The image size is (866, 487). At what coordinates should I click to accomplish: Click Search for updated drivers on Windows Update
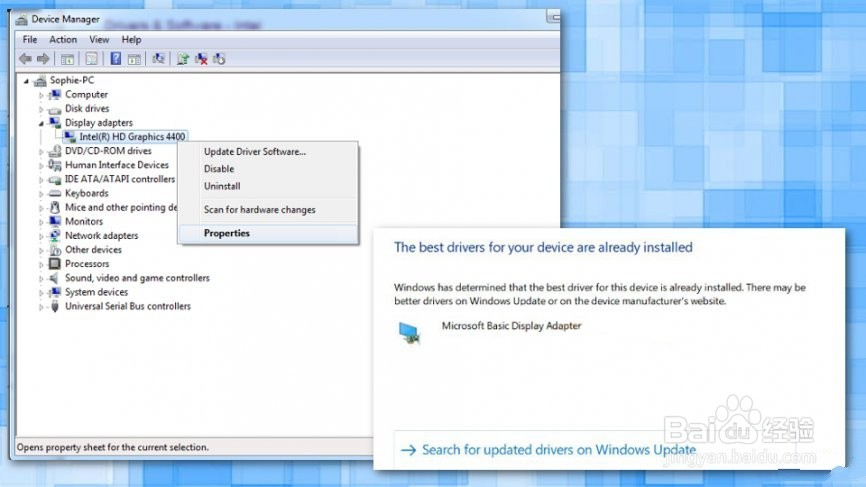(x=558, y=450)
